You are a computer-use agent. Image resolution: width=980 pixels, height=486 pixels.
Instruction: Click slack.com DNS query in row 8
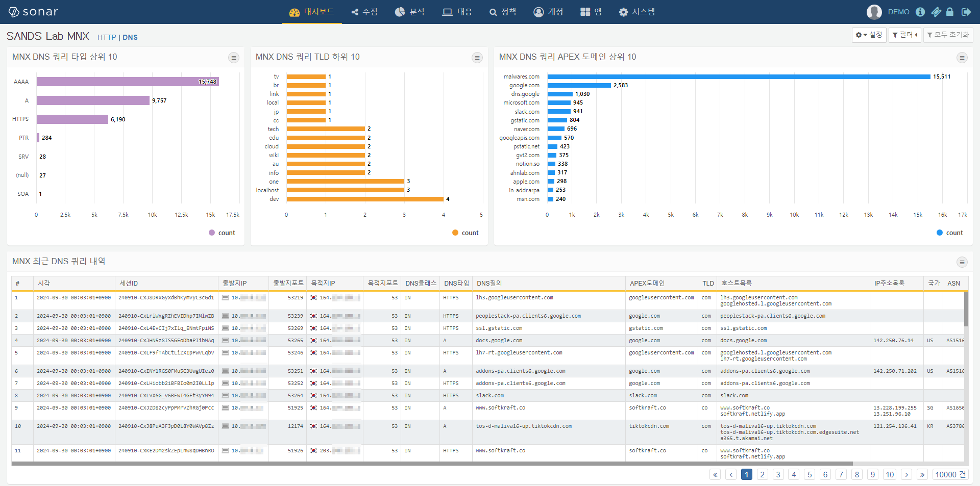pyautogui.click(x=489, y=395)
